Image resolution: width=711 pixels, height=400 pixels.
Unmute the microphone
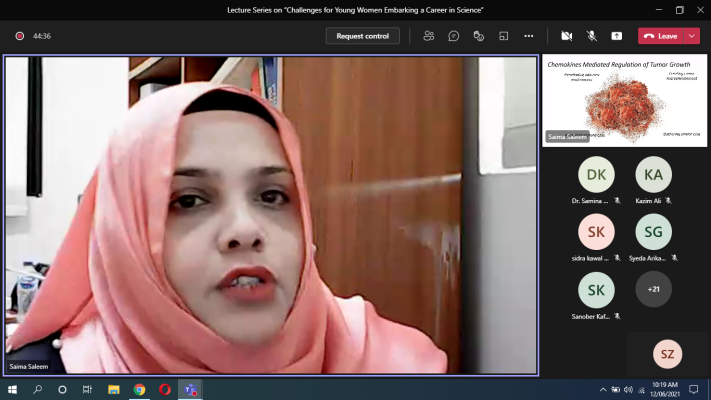(x=592, y=36)
